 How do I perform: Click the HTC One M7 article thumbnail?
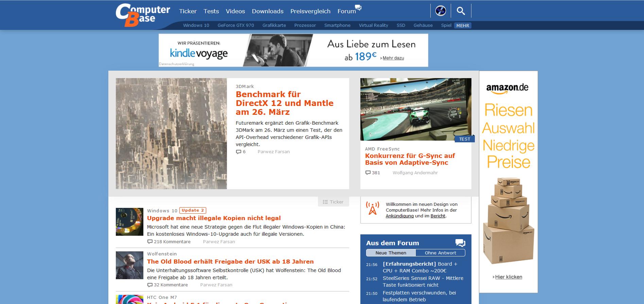point(129,299)
